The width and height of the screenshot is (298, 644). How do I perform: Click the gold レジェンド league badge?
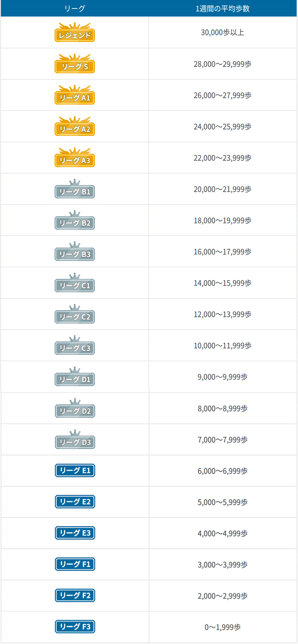pos(75,33)
